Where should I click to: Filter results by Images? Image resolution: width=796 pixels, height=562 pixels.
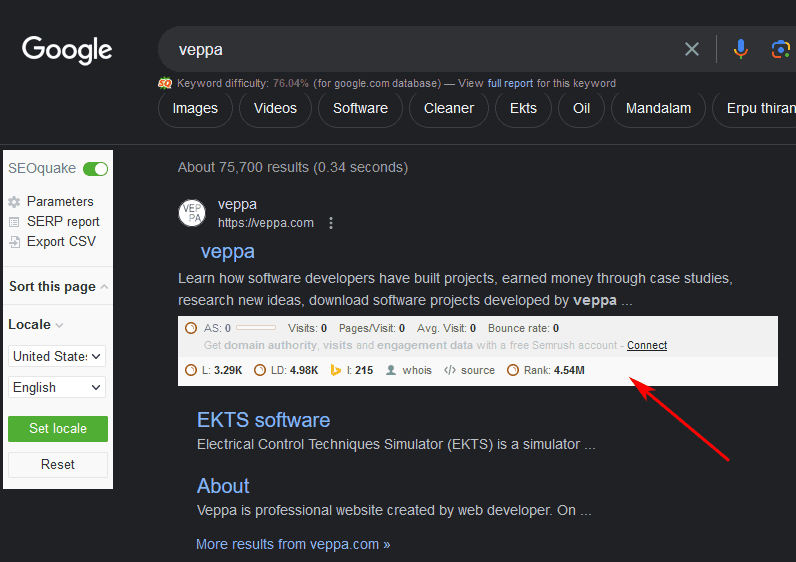[x=195, y=109]
